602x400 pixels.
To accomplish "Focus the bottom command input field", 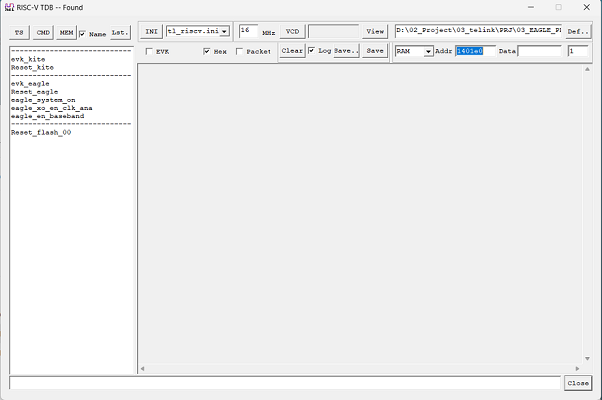I will pyautogui.click(x=285, y=383).
